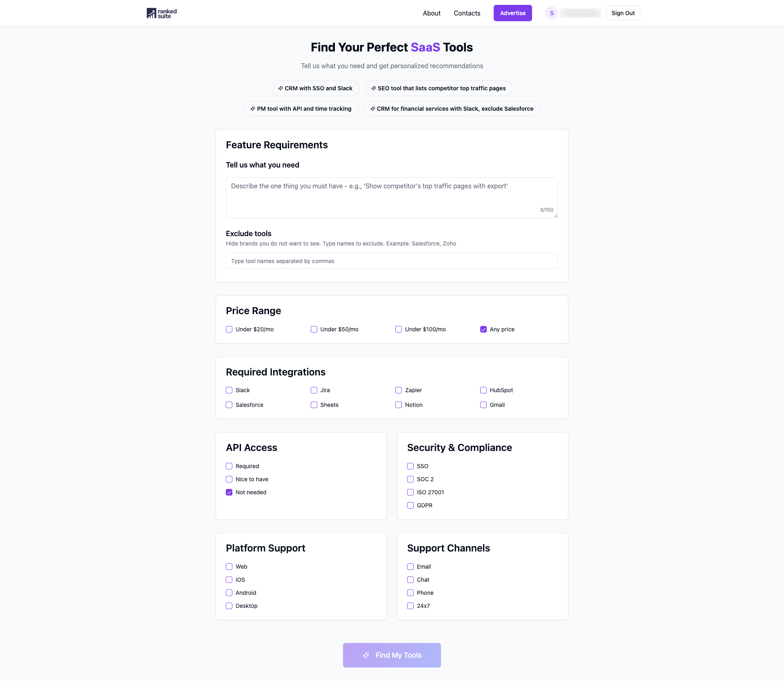Enable the Slack integration checkbox

click(229, 390)
